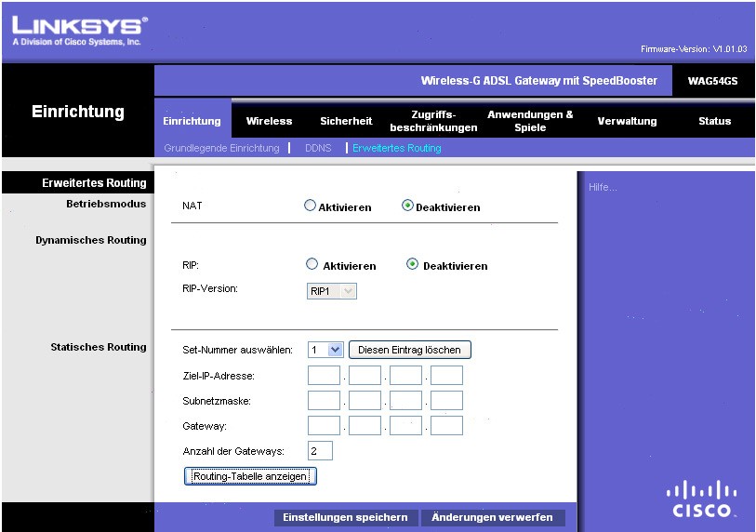Enable RIP with Aktivieren radio button

(312, 265)
